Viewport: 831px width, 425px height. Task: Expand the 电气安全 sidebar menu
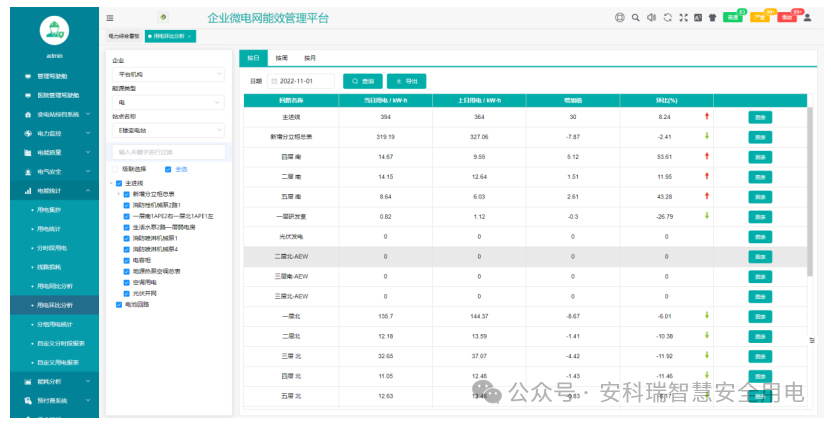click(55, 172)
